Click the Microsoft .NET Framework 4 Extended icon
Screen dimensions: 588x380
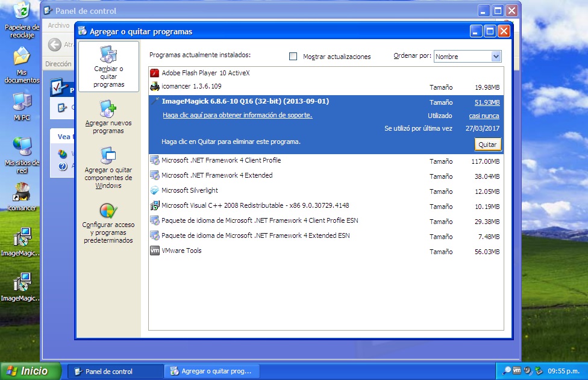coord(154,175)
